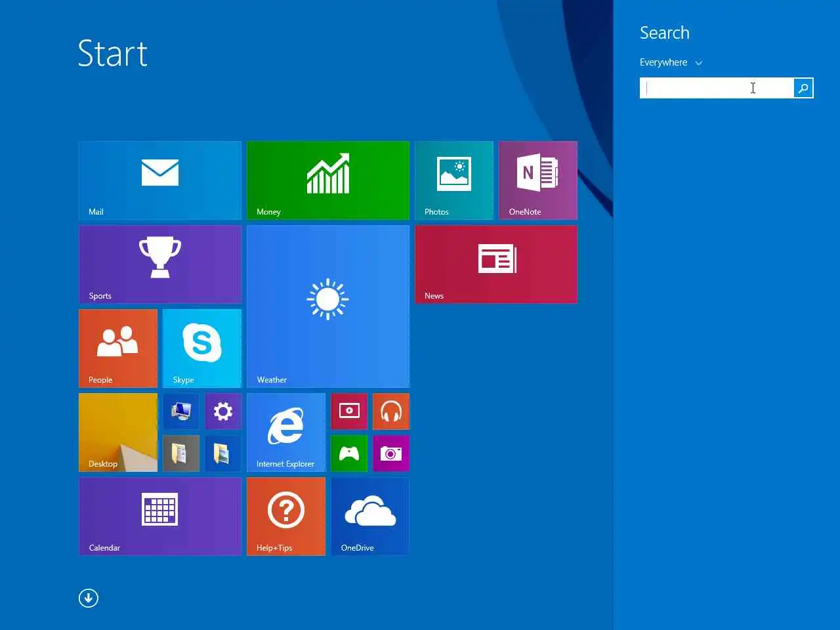Open the Photos tile
This screenshot has height=630, width=840.
(x=454, y=180)
